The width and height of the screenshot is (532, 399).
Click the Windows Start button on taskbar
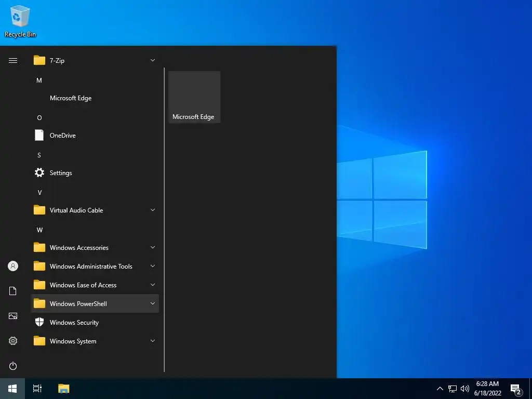12,389
